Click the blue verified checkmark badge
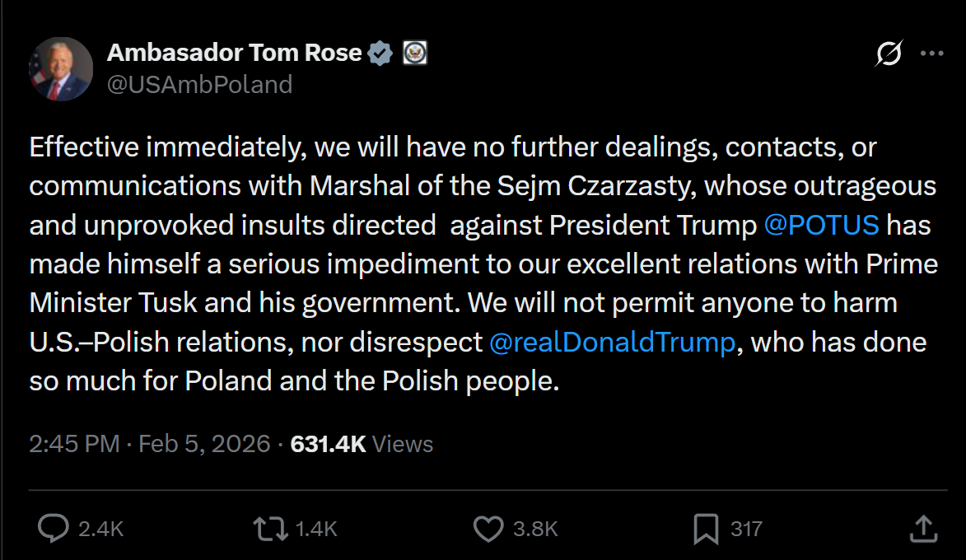 (380, 54)
